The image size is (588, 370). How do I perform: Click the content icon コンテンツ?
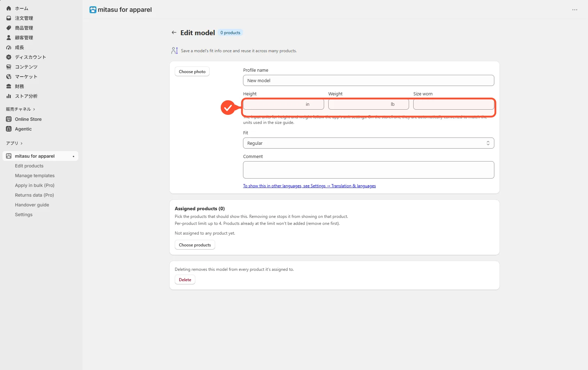9,67
